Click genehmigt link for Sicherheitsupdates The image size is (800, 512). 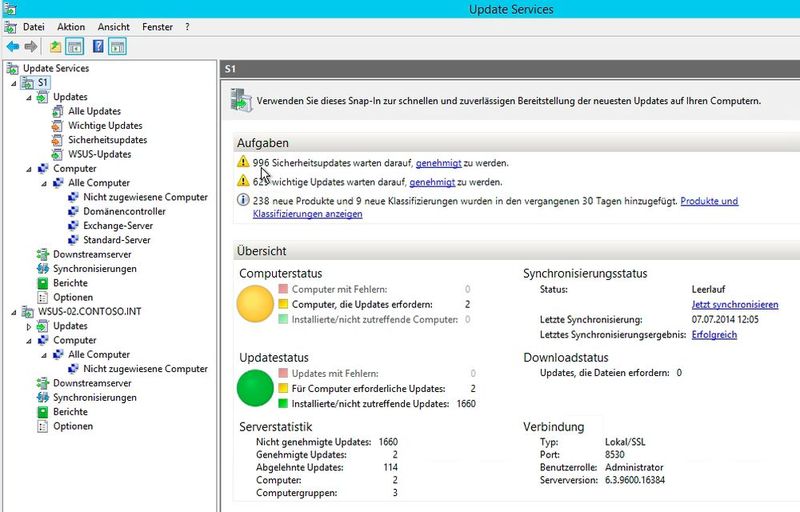point(438,163)
